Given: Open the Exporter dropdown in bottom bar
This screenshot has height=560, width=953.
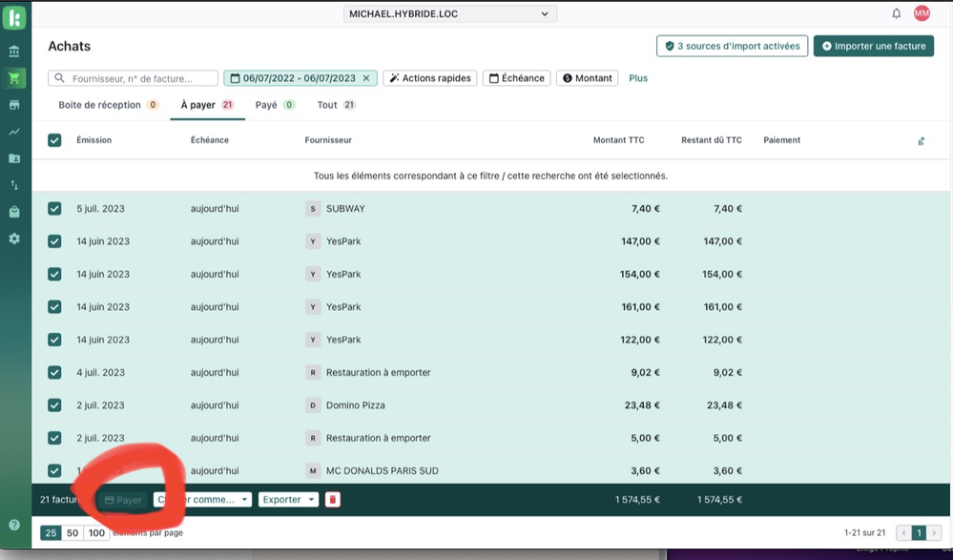Looking at the screenshot, I should tap(289, 500).
